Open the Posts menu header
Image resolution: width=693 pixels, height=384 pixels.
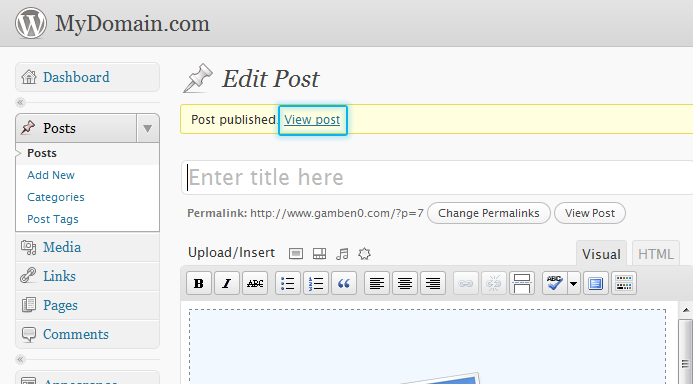tap(76, 128)
